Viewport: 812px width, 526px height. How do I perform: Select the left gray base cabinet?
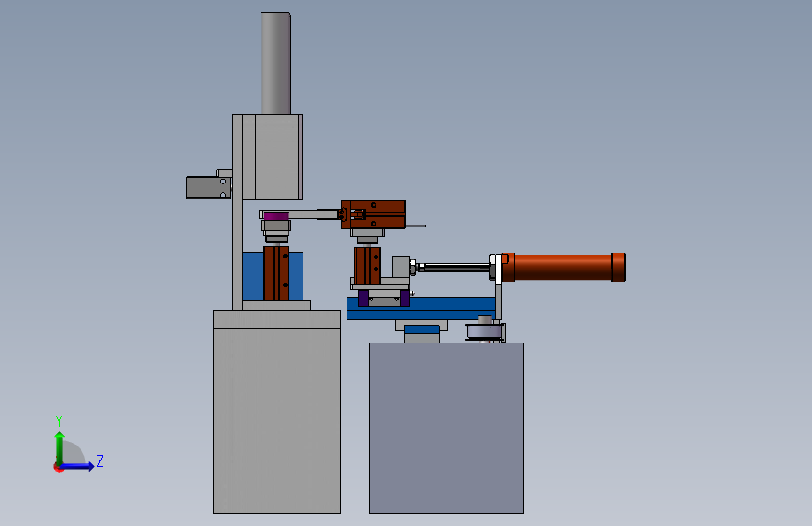[276, 412]
